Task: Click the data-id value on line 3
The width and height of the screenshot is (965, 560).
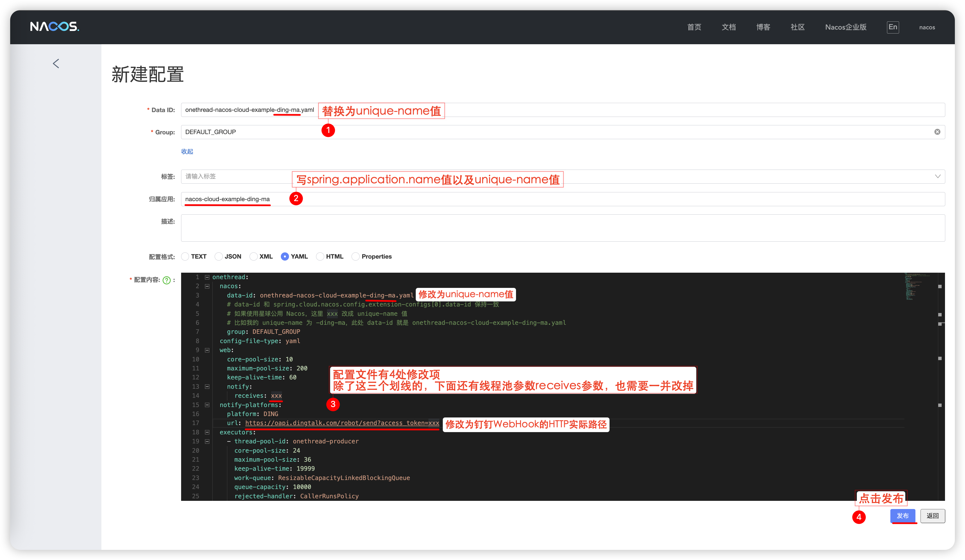Action: tap(337, 295)
